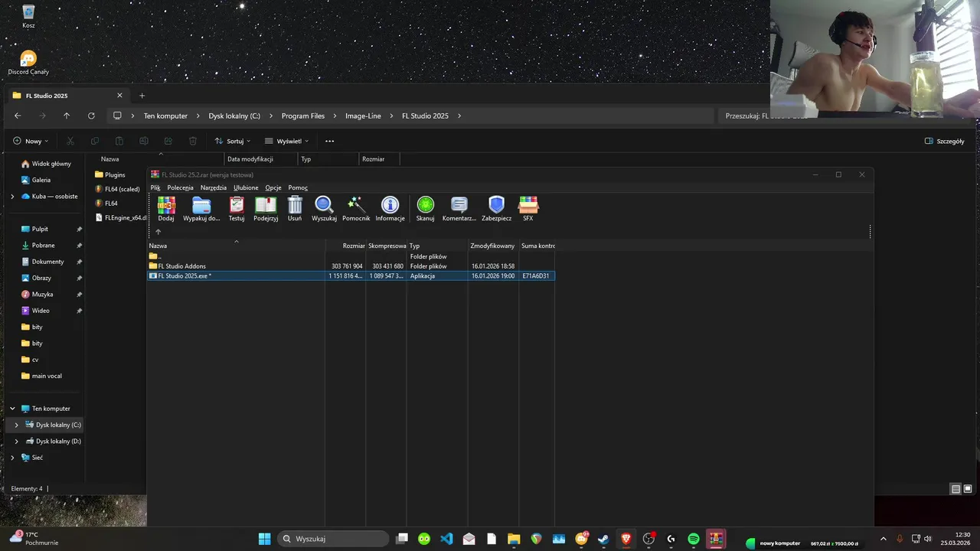The width and height of the screenshot is (980, 551).
Task: Sort WinRAR list by Rozmiar column
Action: (x=345, y=246)
